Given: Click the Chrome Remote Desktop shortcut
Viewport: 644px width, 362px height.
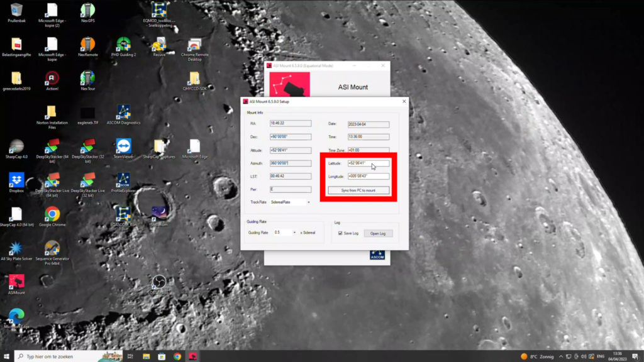Looking at the screenshot, I should (195, 49).
